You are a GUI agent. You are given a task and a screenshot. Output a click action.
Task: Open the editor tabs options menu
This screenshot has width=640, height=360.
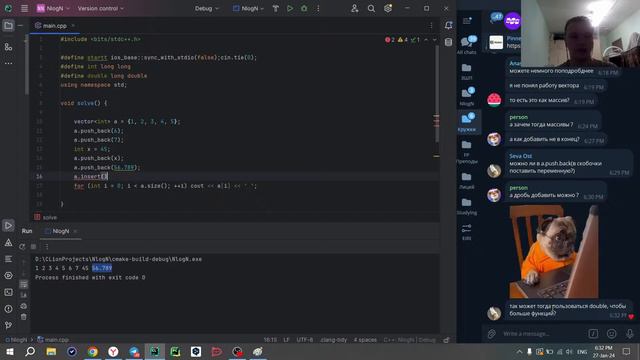(431, 26)
